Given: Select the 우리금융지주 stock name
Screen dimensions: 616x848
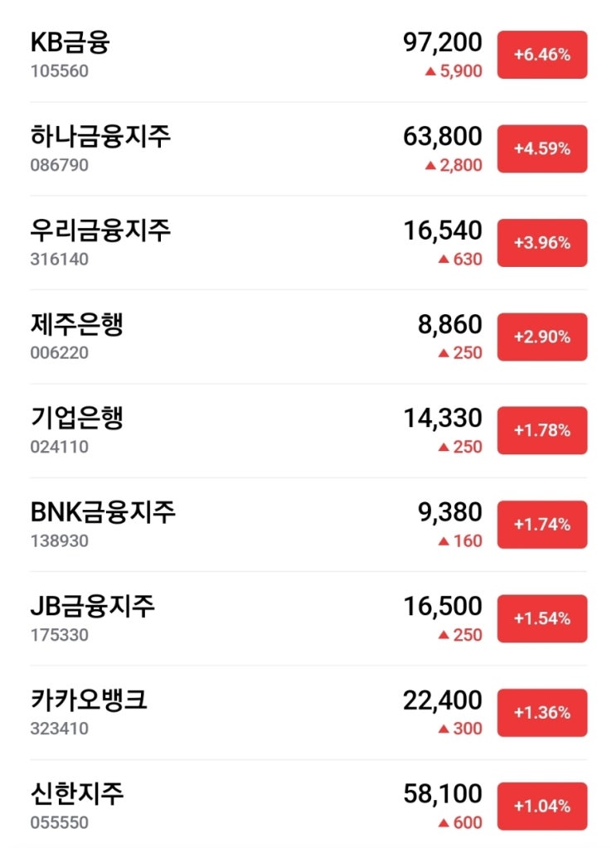Looking at the screenshot, I should [100, 230].
